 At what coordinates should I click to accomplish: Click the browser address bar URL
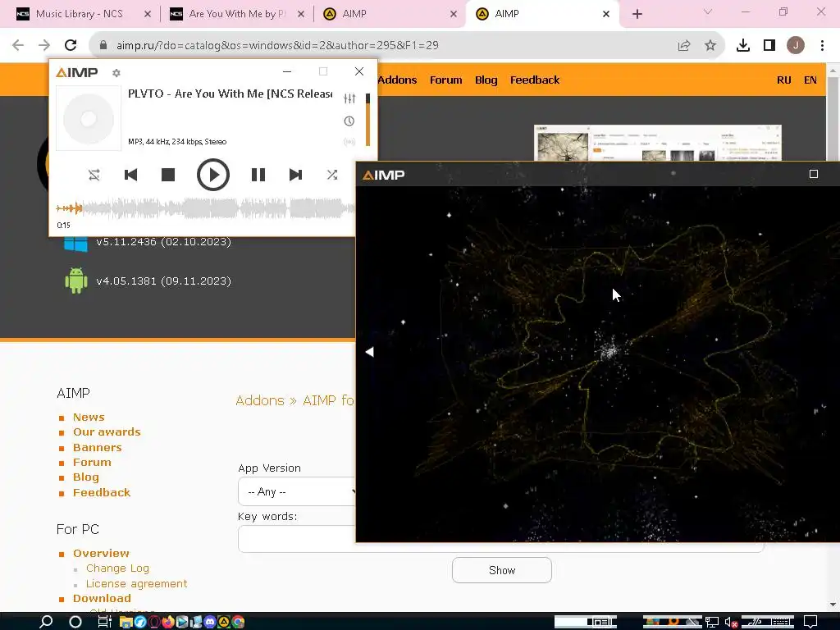pos(277,46)
